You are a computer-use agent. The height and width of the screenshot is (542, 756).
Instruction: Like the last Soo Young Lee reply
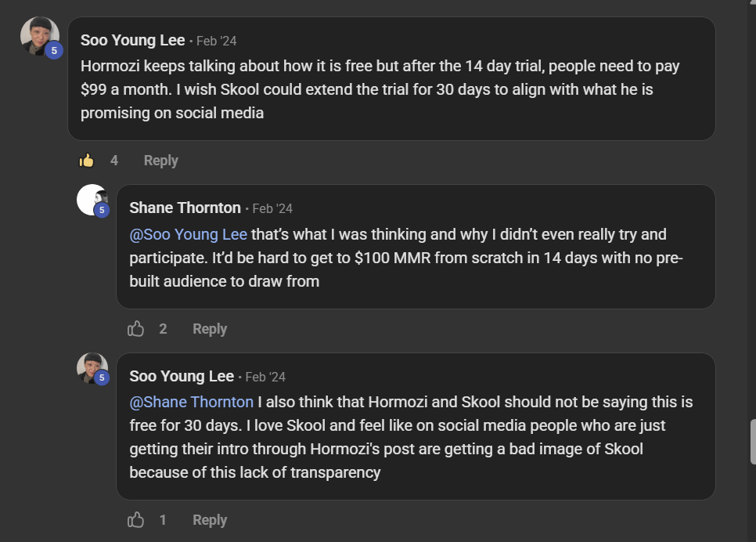(x=136, y=520)
